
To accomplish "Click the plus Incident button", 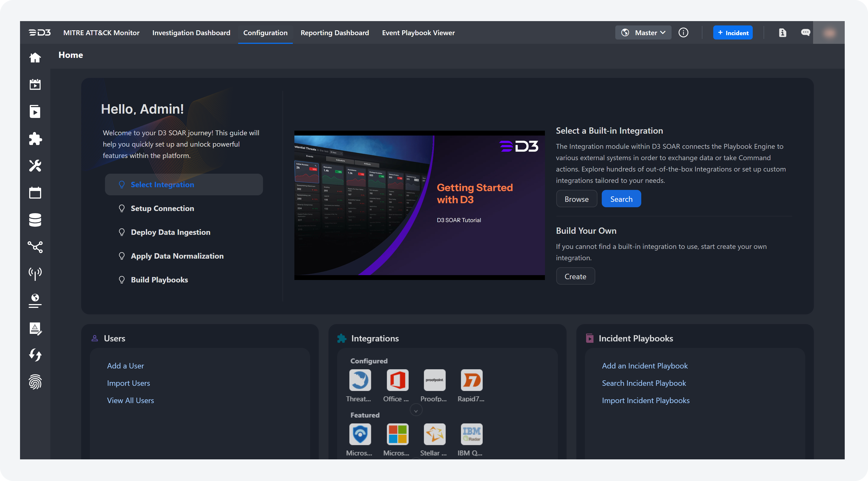I will (x=732, y=33).
